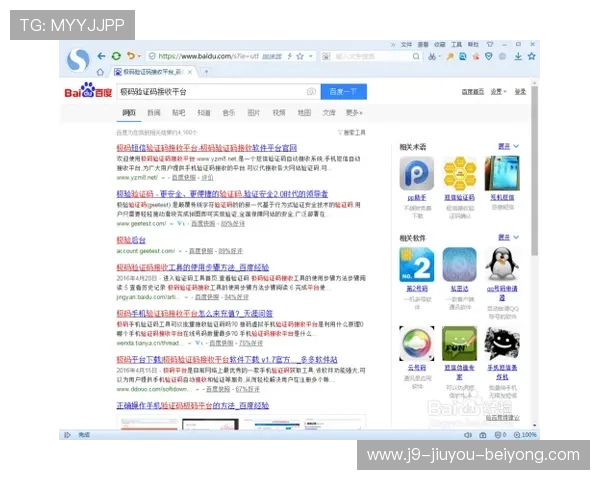The width and height of the screenshot is (600, 480).
Task: Click the Baidu logo
Action: (88, 90)
